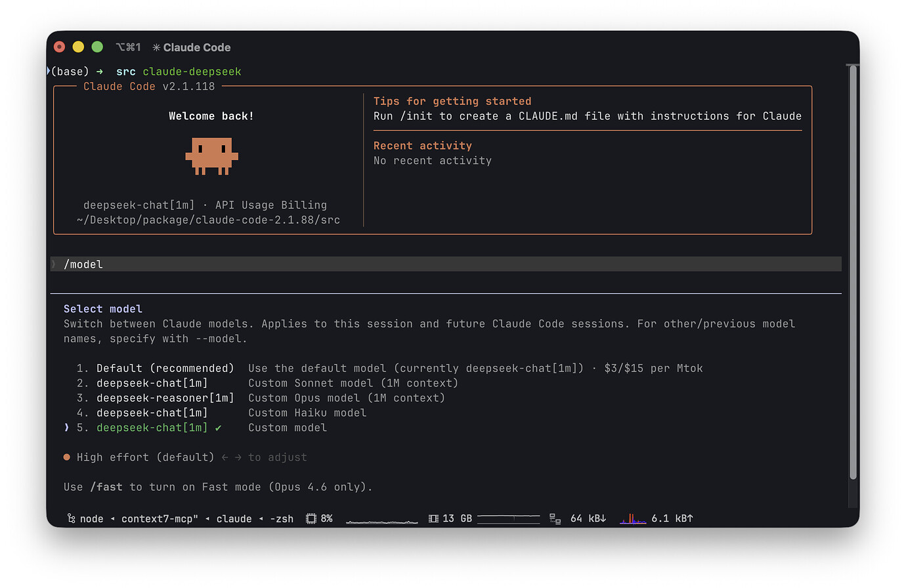Click the node process name in status bar

point(92,518)
